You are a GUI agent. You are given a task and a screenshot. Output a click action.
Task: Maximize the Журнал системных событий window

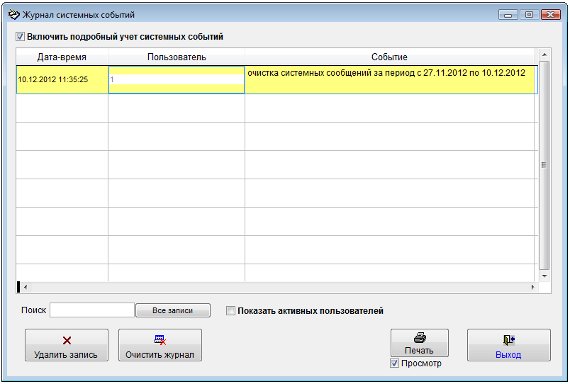pyautogui.click(x=529, y=15)
